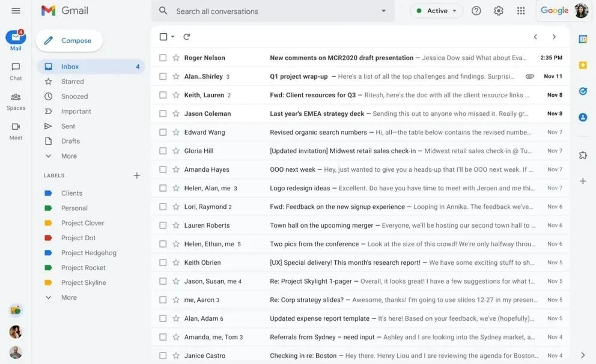This screenshot has width=596, height=364.
Task: Click the red Project Dot label color tag
Action: (48, 238)
